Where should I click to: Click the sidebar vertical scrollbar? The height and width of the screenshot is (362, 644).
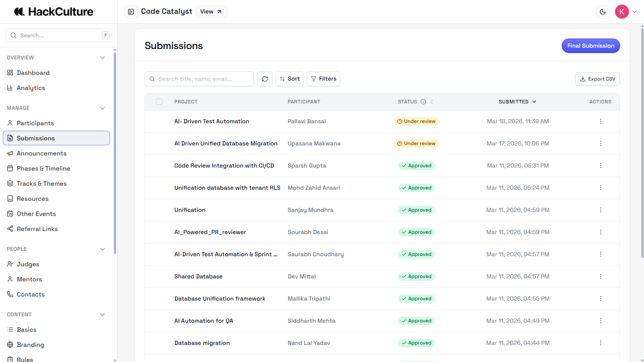coord(115,151)
